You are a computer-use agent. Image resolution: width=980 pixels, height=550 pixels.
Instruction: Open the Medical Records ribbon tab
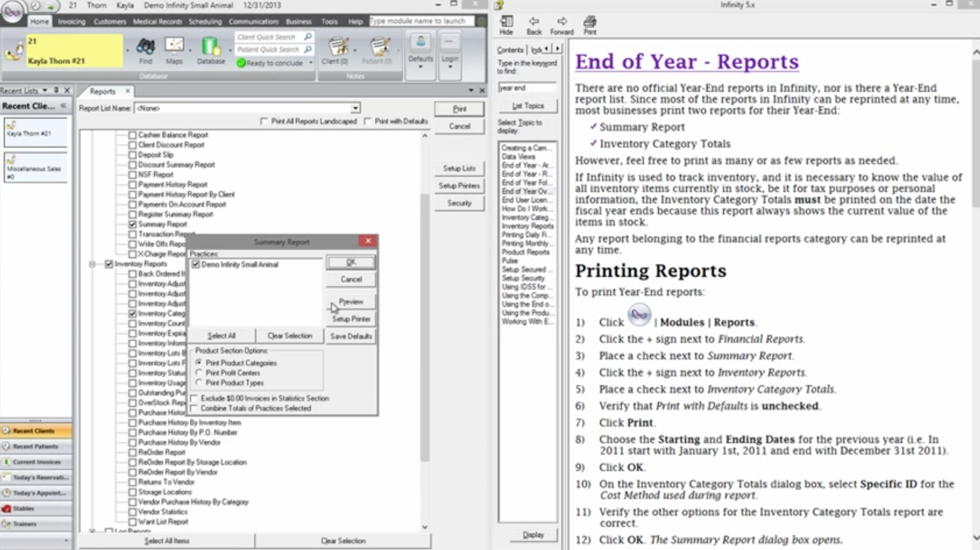pos(157,22)
